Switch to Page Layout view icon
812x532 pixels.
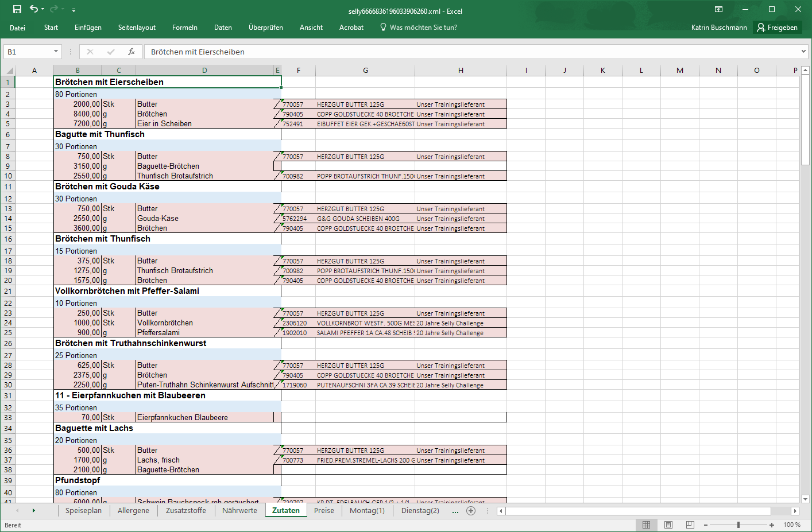tap(668, 525)
